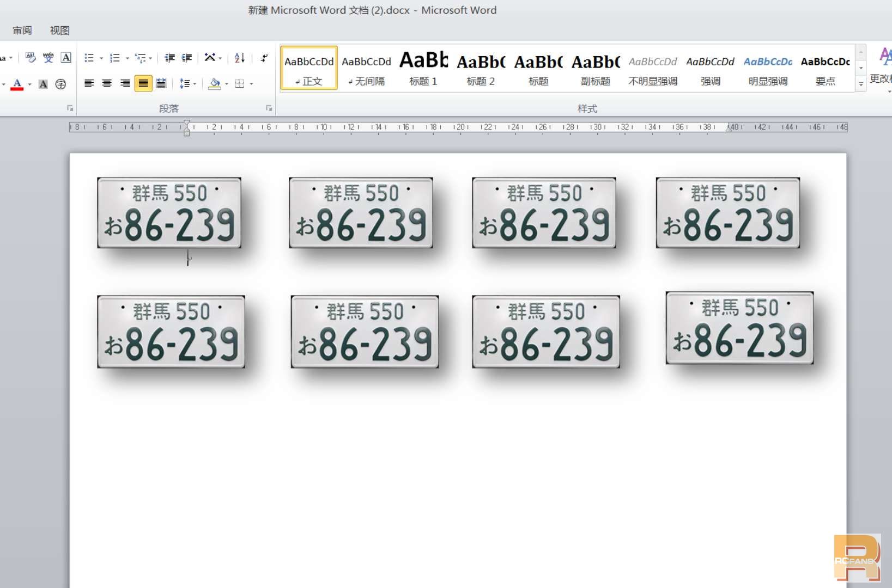
Task: Apply the 标题 2 heading style
Action: coord(481,68)
